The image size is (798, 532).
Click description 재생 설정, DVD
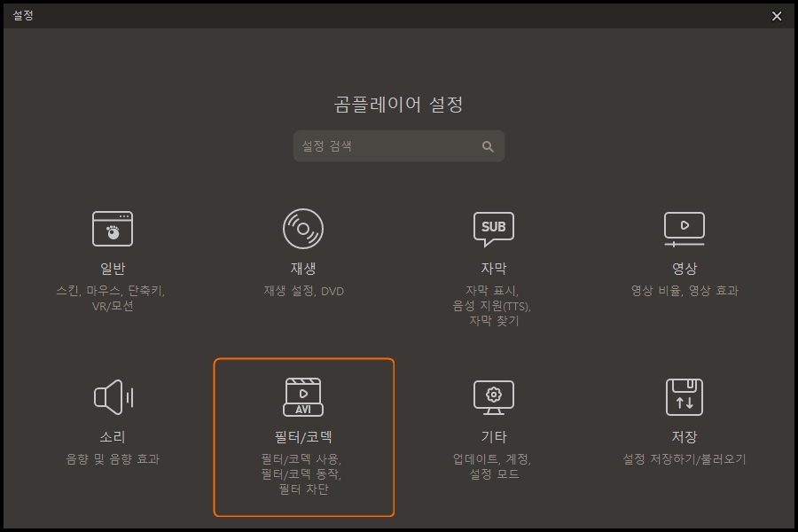pyautogui.click(x=304, y=291)
